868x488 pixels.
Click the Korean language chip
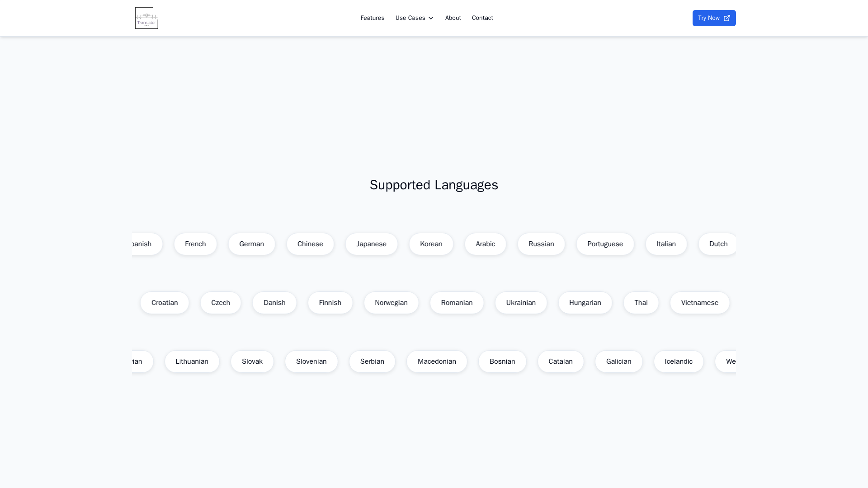pos(431,244)
